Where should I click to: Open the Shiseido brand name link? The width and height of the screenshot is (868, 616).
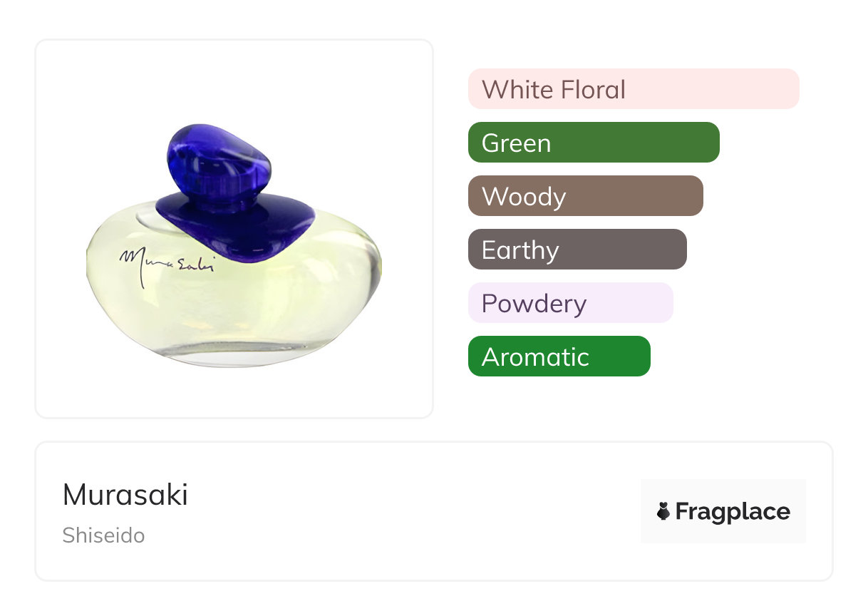coord(103,535)
